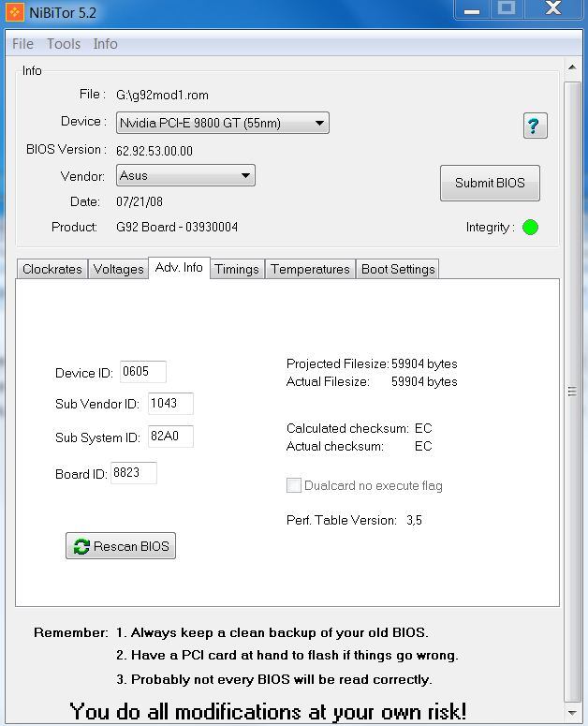Image resolution: width=588 pixels, height=726 pixels.
Task: Close the NiBiTor window
Action: pos(553,9)
